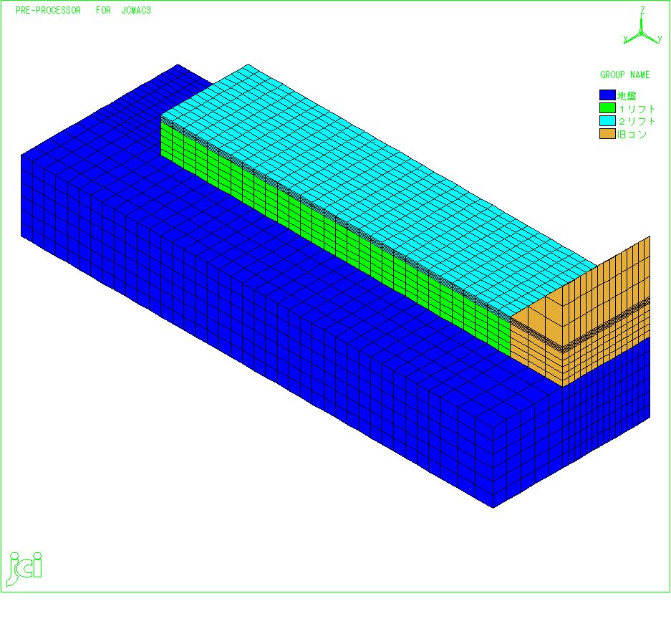671x644 pixels.
Task: Click the tan 旧コン legend color swatch
Action: (607, 133)
